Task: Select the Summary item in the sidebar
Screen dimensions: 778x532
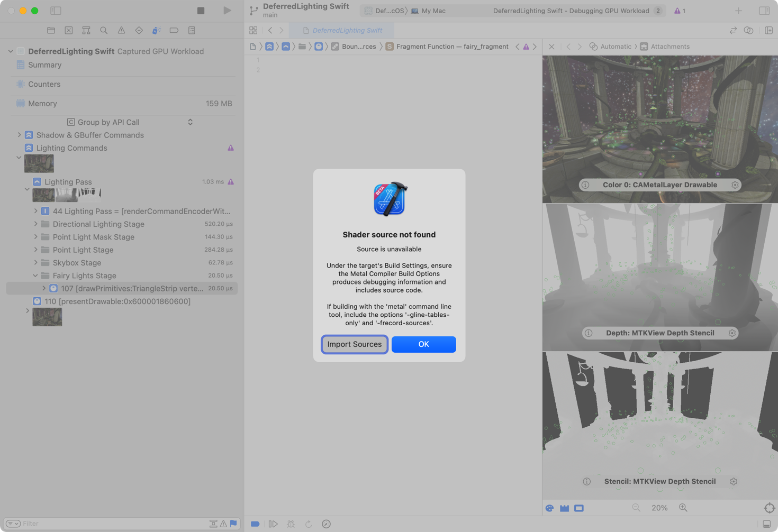Action: click(x=45, y=65)
